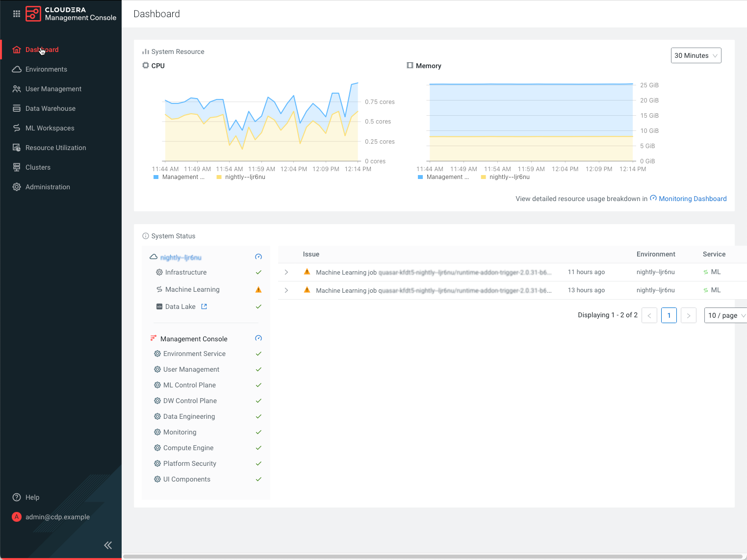Expand the first Machine Learning job issue row
This screenshot has height=560, width=747.
click(x=286, y=272)
